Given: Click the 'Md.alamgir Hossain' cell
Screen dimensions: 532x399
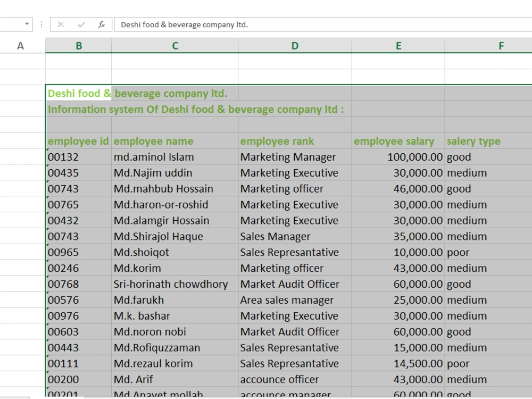Looking at the screenshot, I should (175, 221).
